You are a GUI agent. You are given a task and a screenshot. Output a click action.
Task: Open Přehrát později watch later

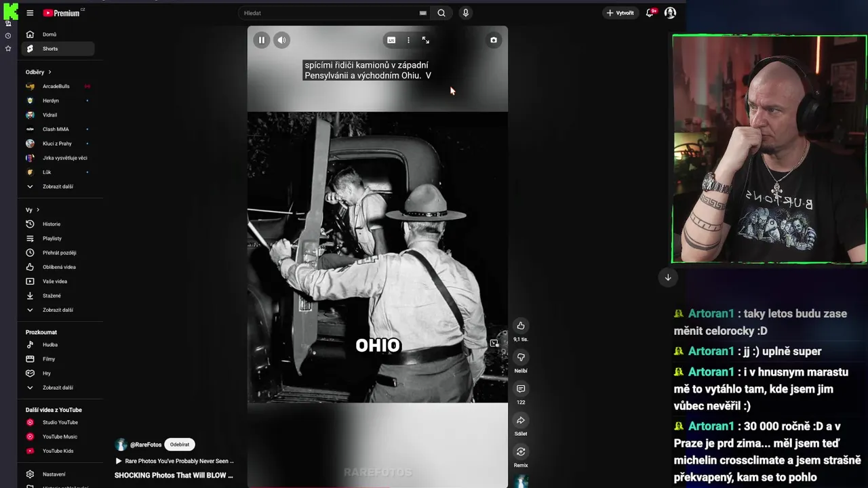pyautogui.click(x=58, y=253)
